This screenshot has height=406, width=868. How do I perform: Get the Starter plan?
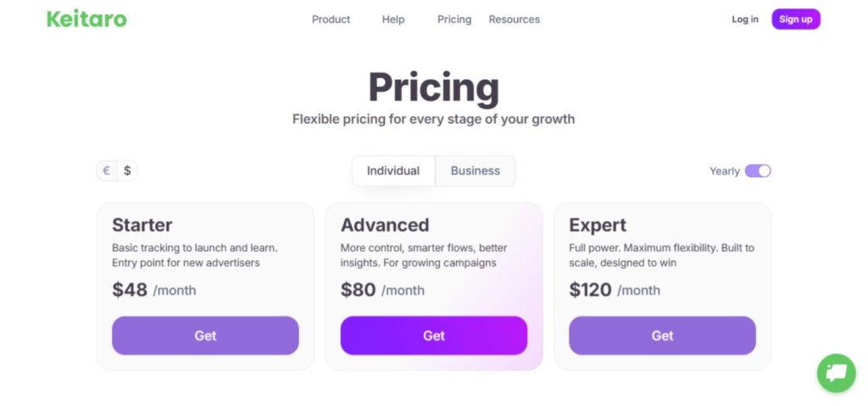tap(205, 336)
